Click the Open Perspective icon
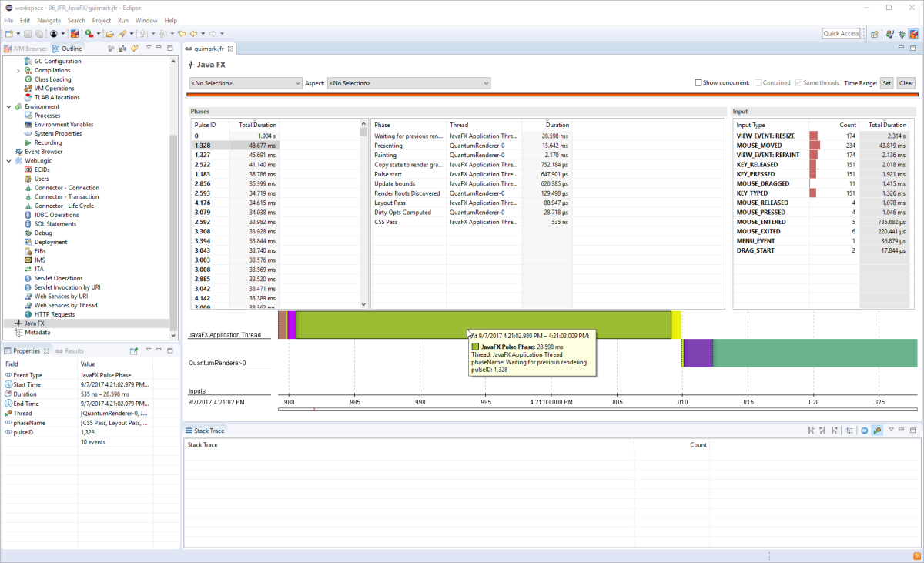924x563 pixels. click(875, 34)
